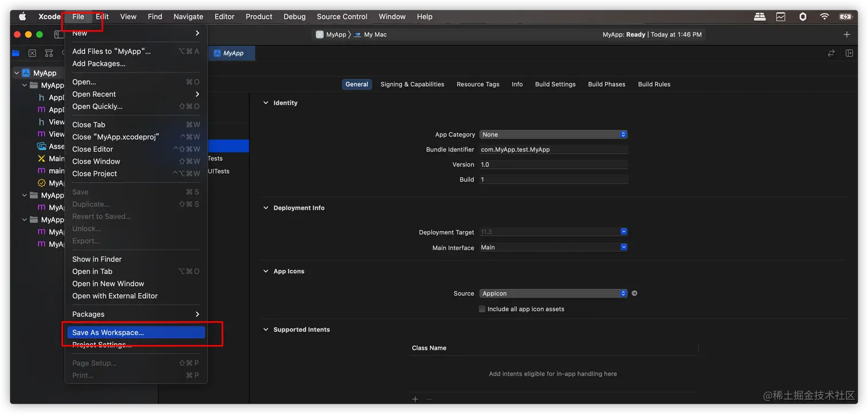Click the stats graph menu bar icon
868x414 pixels.
(781, 17)
